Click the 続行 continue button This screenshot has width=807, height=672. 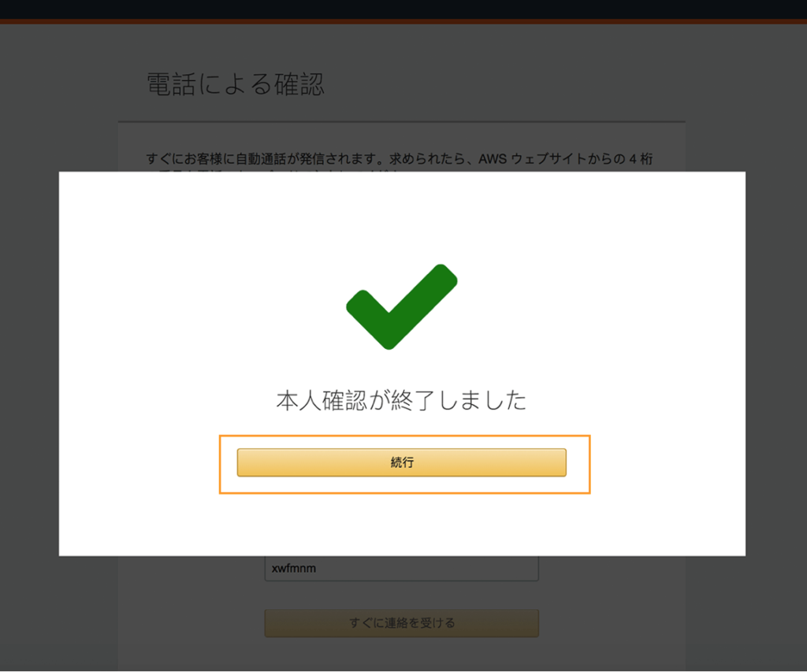(x=401, y=462)
